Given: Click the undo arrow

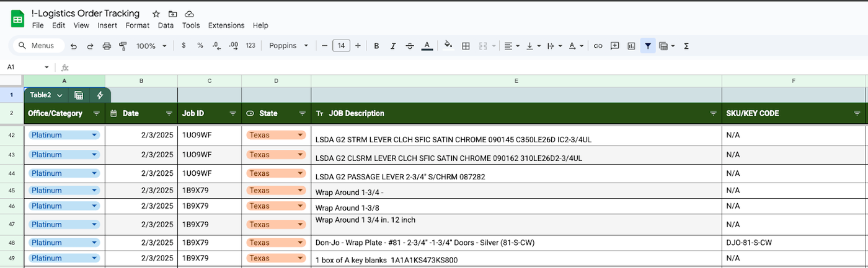Looking at the screenshot, I should pyautogui.click(x=74, y=46).
